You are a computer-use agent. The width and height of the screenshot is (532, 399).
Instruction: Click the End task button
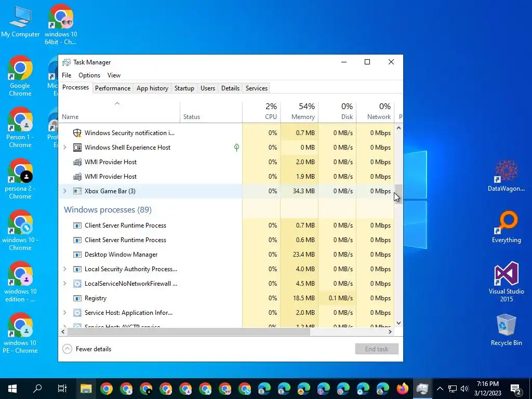point(377,349)
